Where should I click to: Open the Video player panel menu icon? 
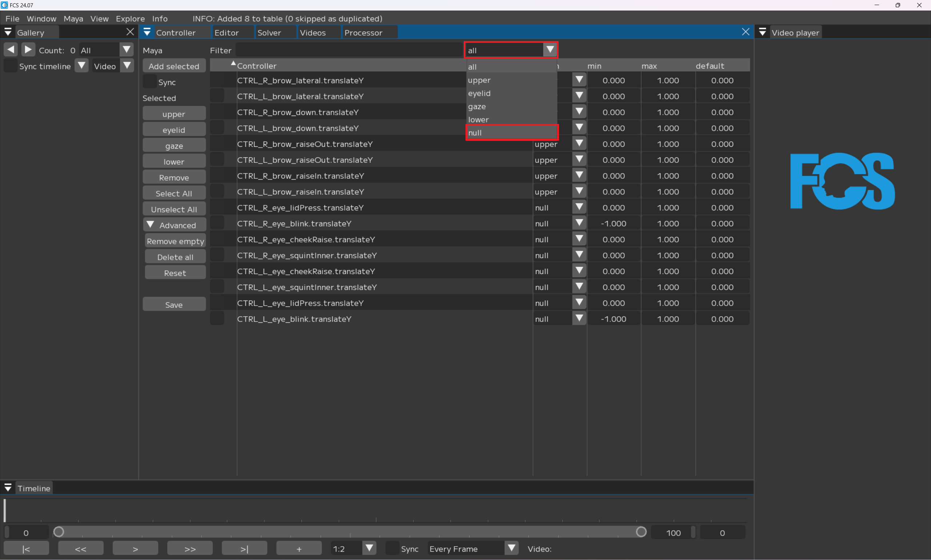(x=762, y=32)
